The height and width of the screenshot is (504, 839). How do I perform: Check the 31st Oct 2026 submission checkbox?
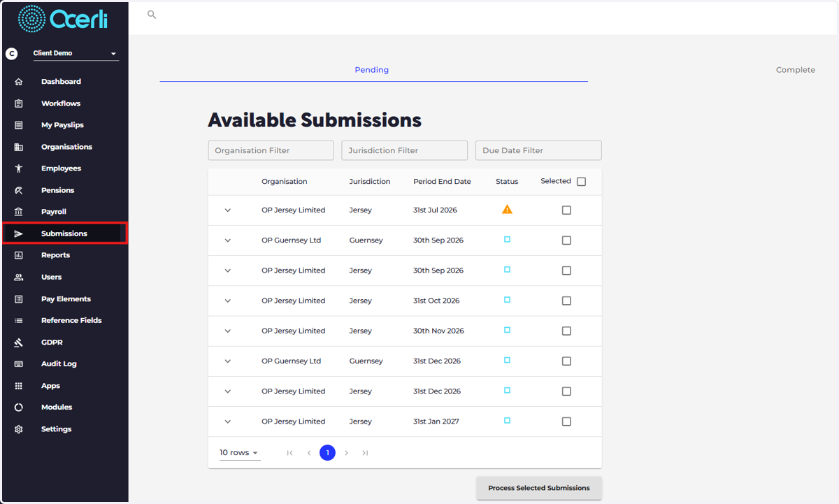coord(566,301)
